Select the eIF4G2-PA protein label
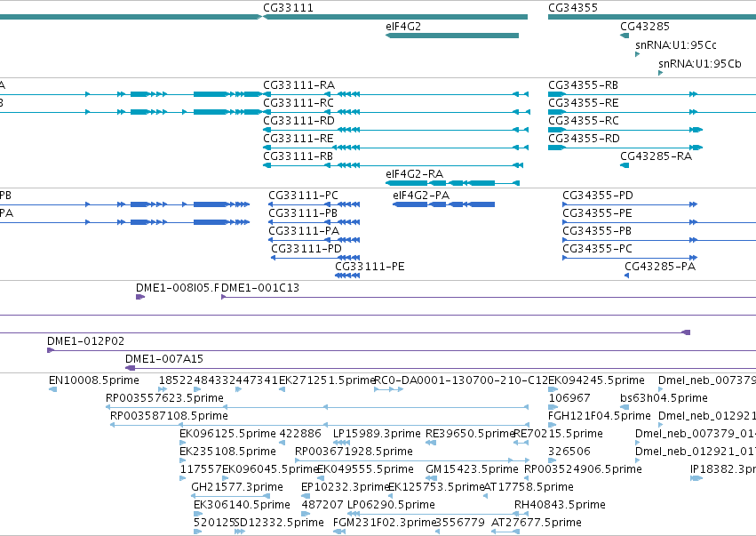The image size is (756, 536). [421, 196]
